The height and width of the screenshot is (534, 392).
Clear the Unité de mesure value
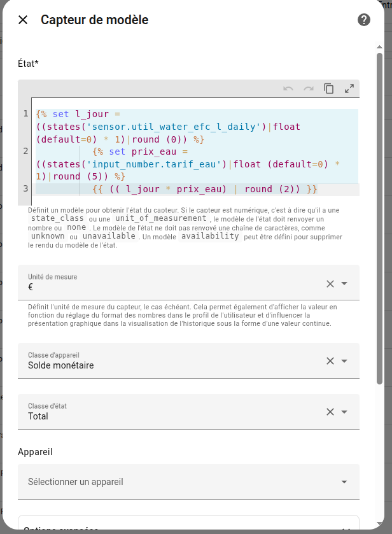[330, 284]
